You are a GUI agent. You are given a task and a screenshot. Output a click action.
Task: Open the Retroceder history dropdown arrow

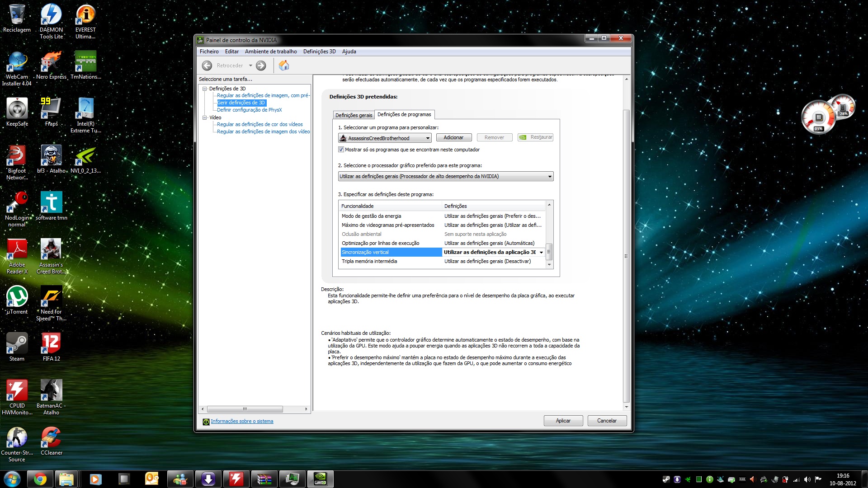click(250, 66)
